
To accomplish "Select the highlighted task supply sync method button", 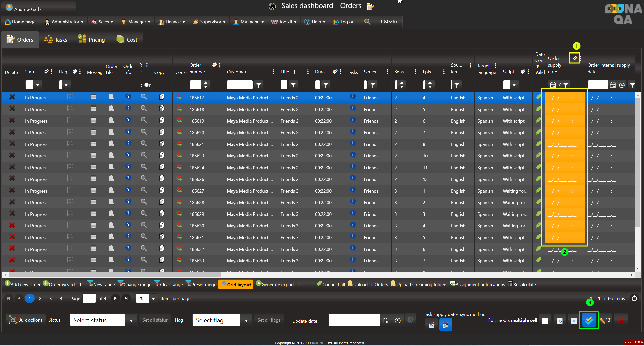I will click(445, 325).
